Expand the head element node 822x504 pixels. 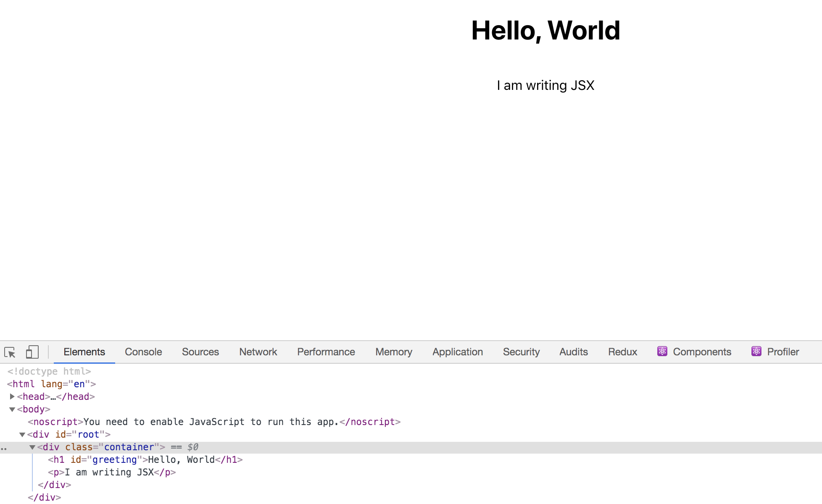(12, 396)
